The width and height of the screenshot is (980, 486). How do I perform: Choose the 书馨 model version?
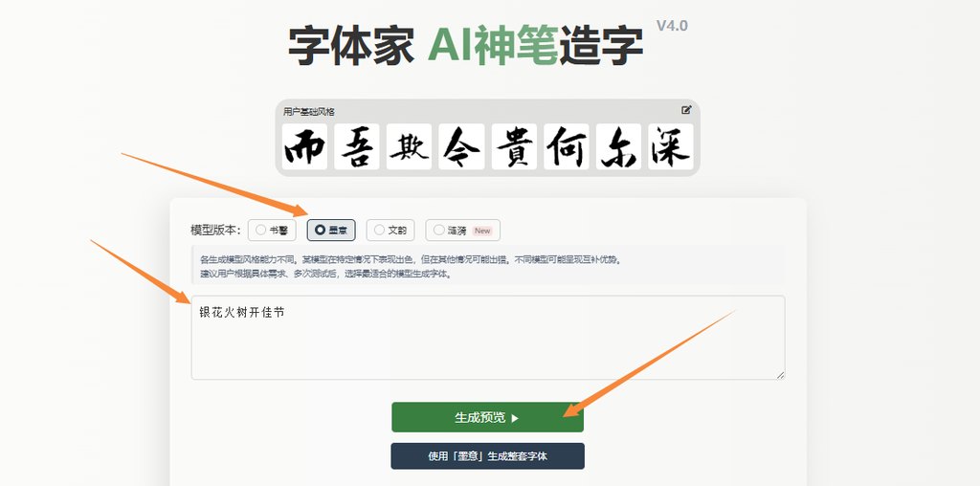[x=272, y=230]
